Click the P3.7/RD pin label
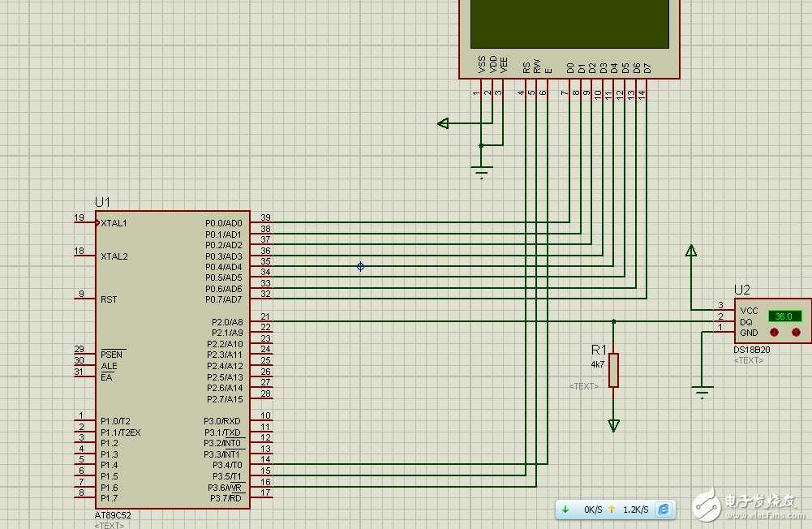This screenshot has width=812, height=529. click(x=226, y=498)
